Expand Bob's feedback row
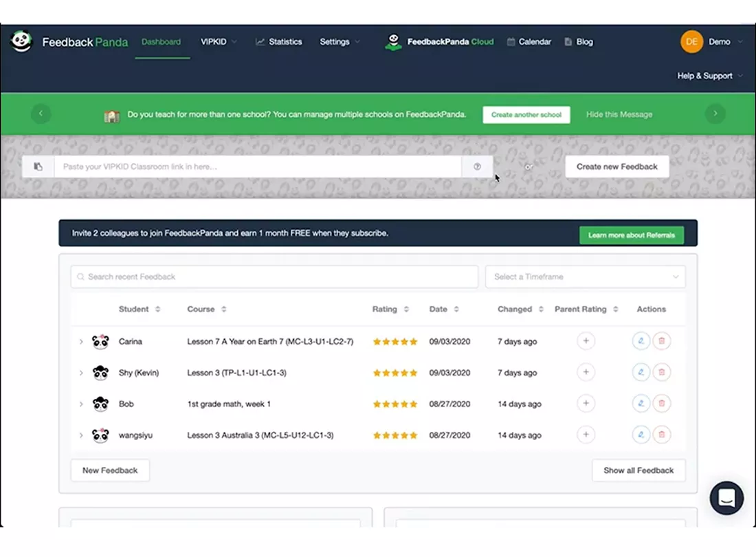 81,404
